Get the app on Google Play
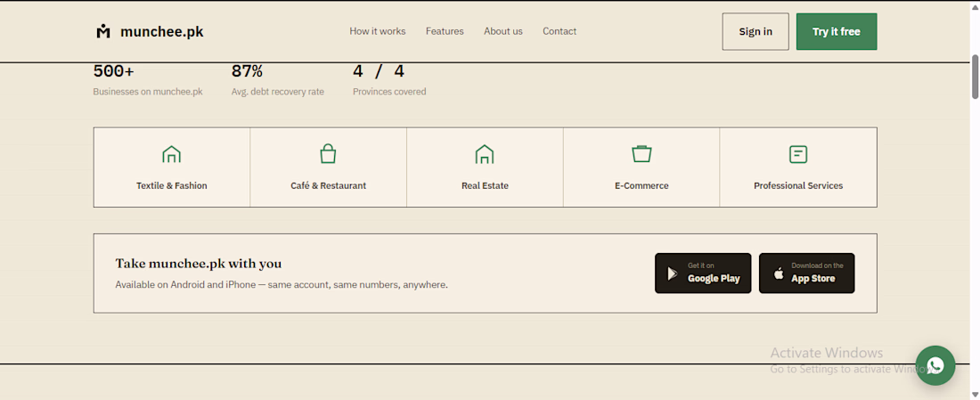This screenshot has width=980, height=400. click(703, 273)
